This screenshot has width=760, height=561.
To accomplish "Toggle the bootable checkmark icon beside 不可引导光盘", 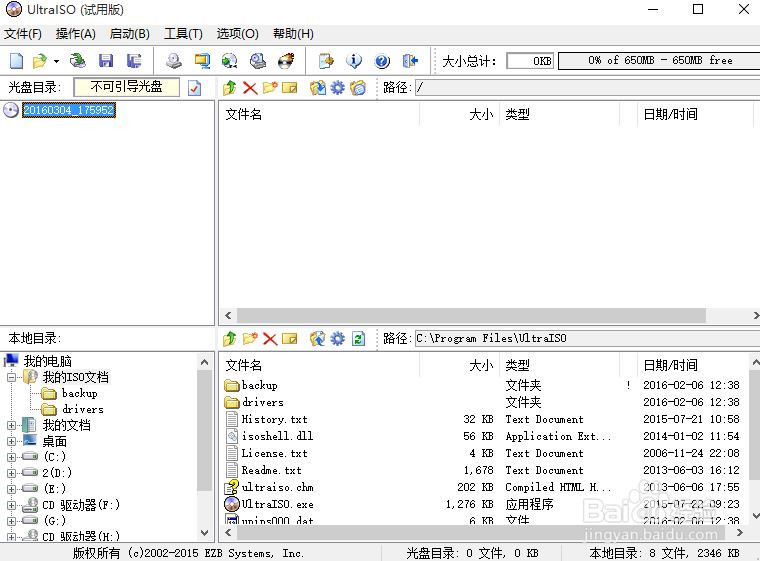I will [x=194, y=88].
